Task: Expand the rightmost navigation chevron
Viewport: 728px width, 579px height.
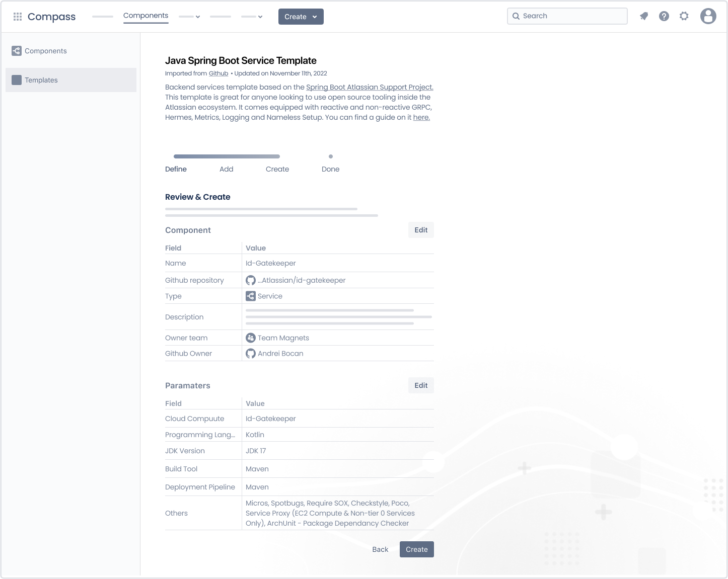Action: [x=260, y=17]
